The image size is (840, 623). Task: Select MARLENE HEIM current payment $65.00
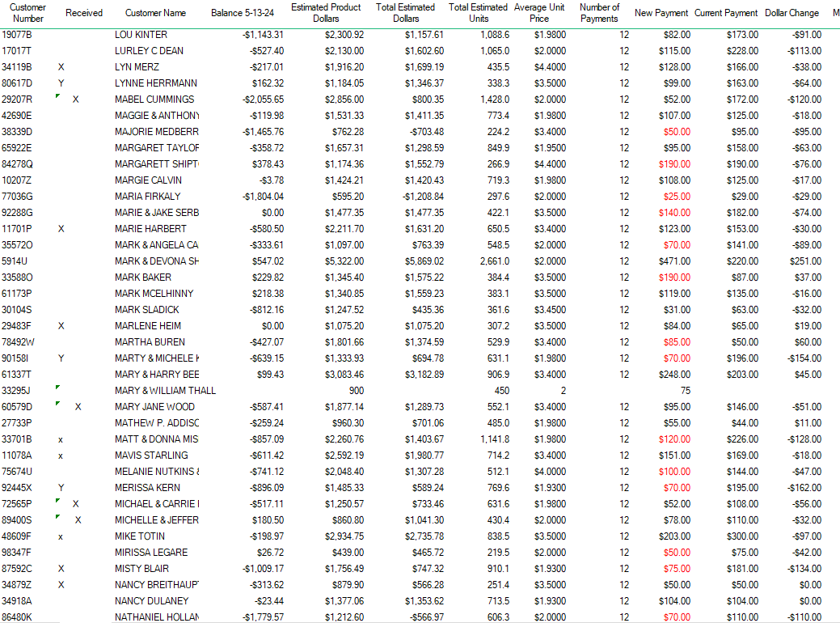pos(745,326)
